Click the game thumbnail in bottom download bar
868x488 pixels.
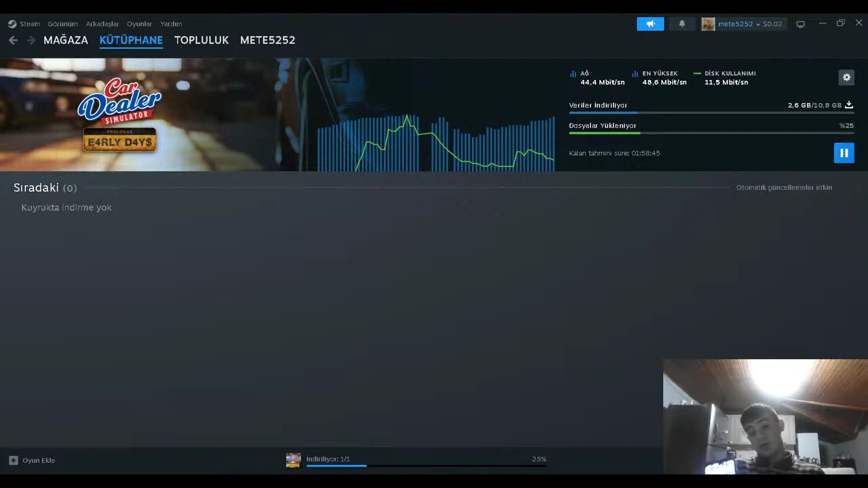pyautogui.click(x=293, y=460)
